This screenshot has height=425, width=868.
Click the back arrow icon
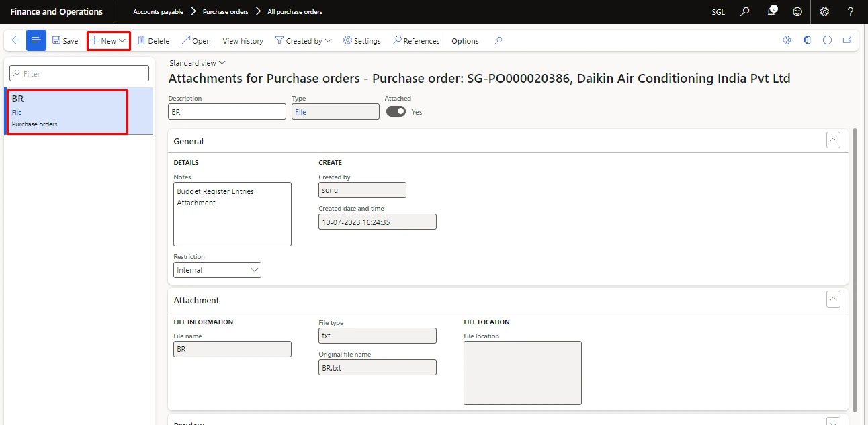(x=16, y=40)
